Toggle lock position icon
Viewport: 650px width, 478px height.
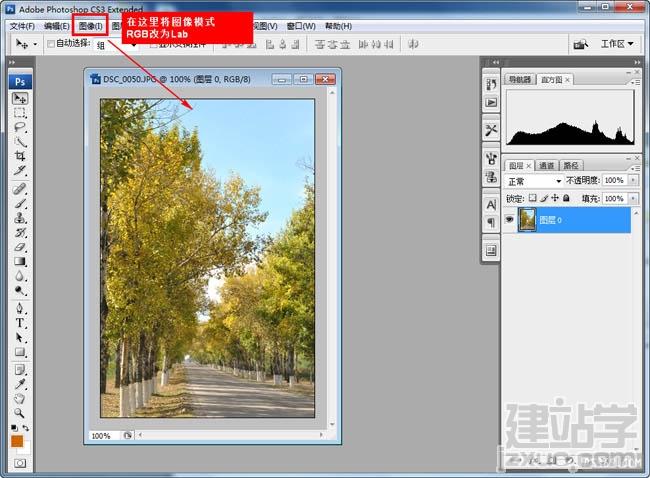(x=555, y=198)
